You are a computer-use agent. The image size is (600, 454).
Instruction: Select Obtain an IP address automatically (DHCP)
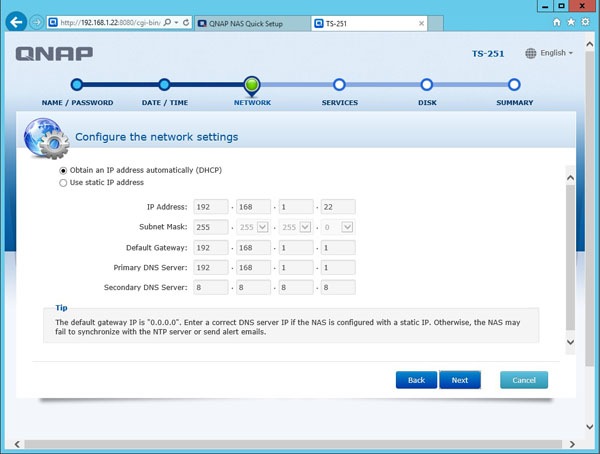click(63, 170)
